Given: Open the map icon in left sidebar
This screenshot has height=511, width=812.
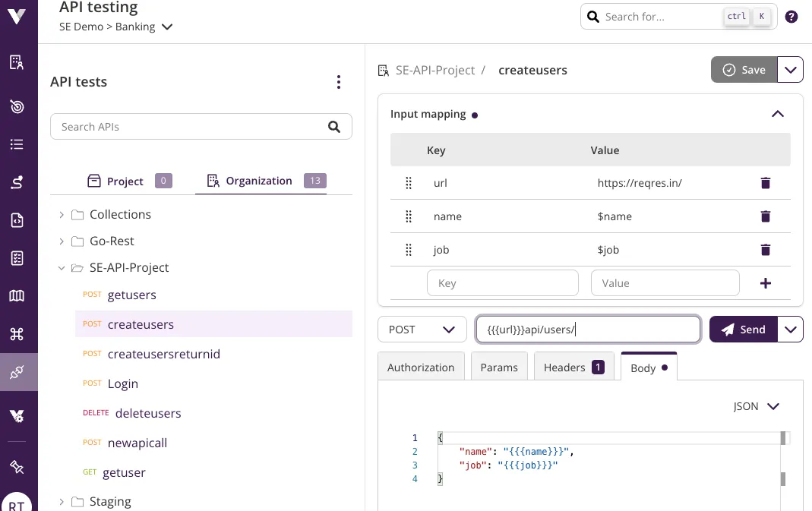Looking at the screenshot, I should click(x=17, y=295).
